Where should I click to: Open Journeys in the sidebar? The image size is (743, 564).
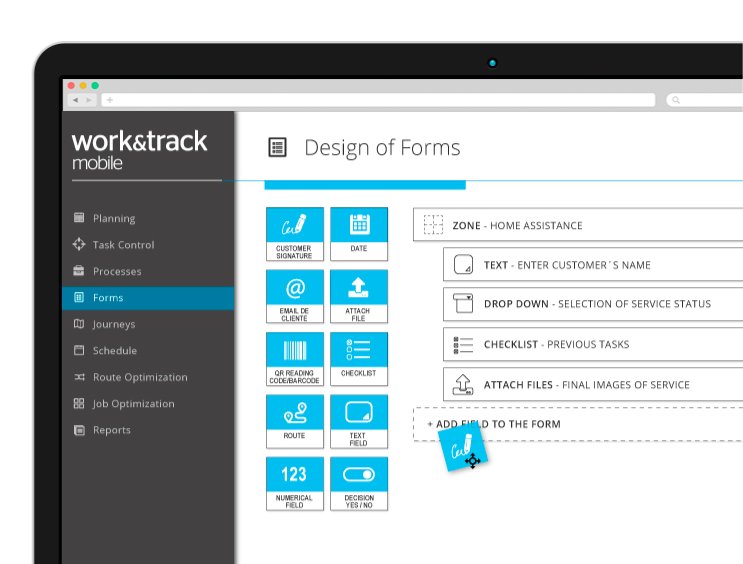[x=148, y=324]
